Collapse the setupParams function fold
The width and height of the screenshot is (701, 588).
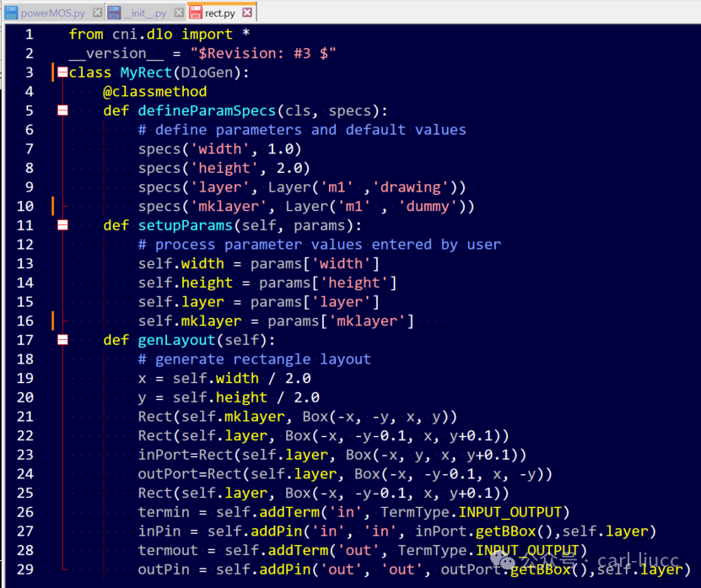coord(62,225)
